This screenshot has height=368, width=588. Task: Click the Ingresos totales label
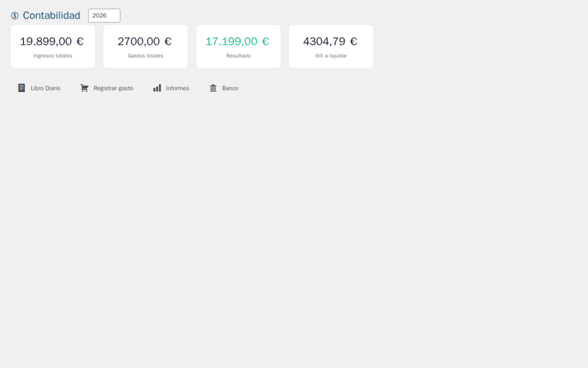pos(53,56)
